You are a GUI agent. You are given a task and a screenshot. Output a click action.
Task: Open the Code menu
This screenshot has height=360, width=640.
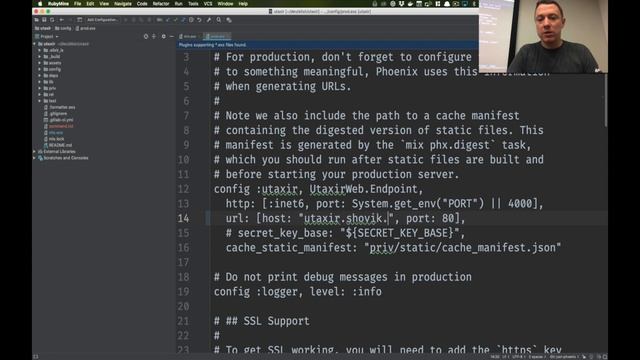pyautogui.click(x=142, y=4)
